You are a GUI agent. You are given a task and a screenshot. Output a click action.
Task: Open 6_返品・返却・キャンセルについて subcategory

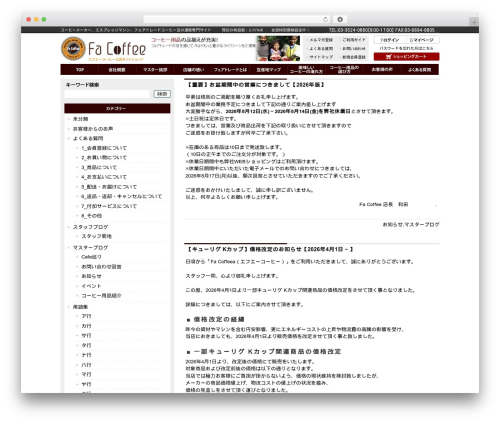(121, 197)
